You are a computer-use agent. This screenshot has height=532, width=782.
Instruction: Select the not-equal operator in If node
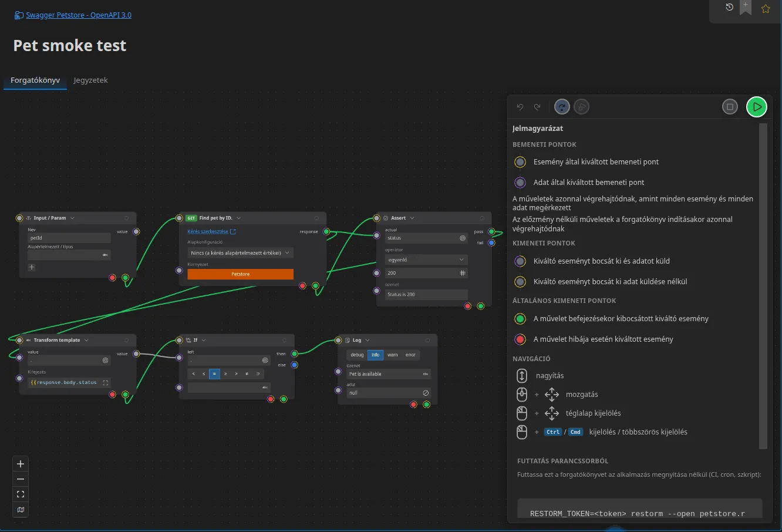point(247,373)
